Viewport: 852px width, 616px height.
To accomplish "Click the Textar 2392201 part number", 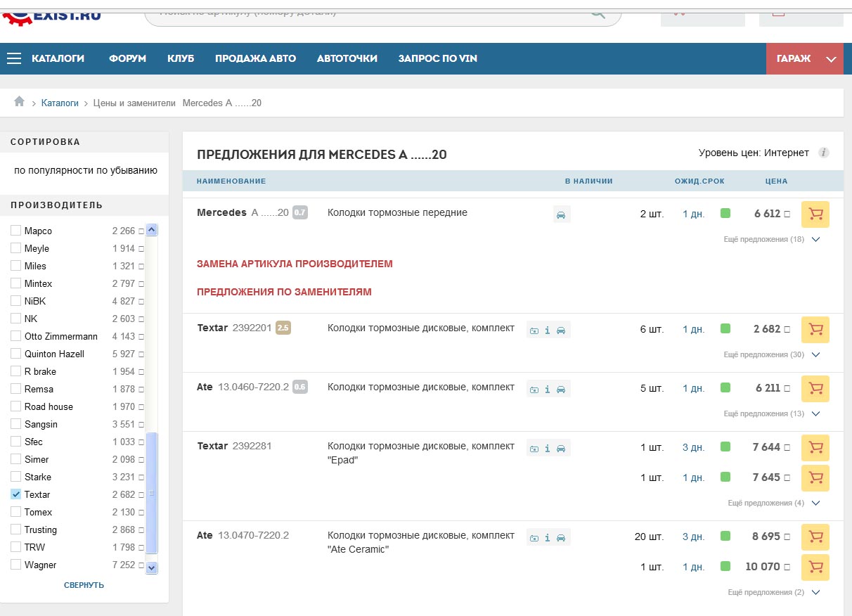I will point(252,328).
